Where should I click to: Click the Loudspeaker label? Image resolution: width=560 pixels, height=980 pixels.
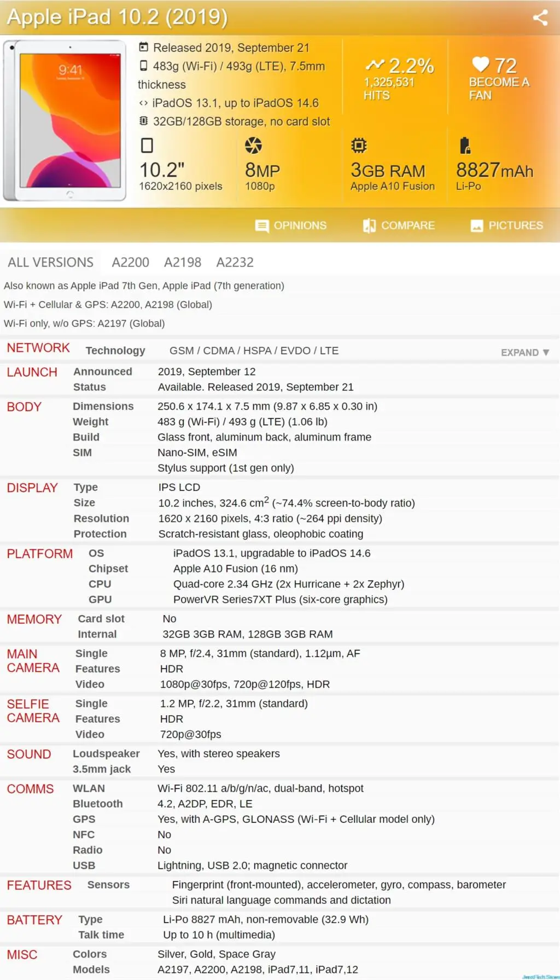coord(106,753)
